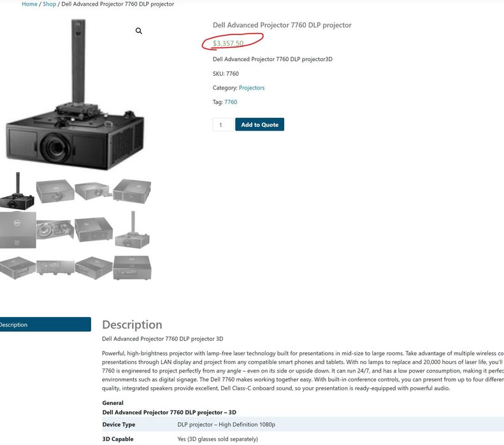Click the main projector product image
The image size is (504, 445).
coord(75,94)
